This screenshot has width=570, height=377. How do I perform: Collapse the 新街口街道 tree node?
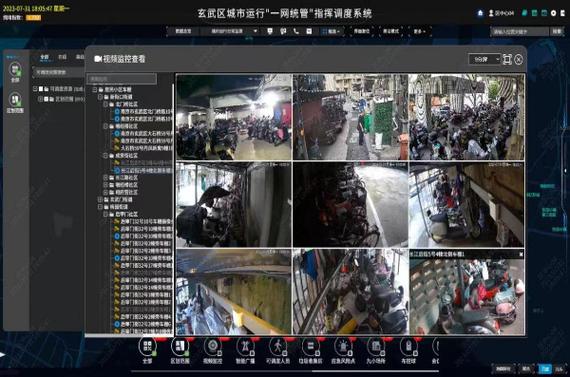pyautogui.click(x=100, y=97)
